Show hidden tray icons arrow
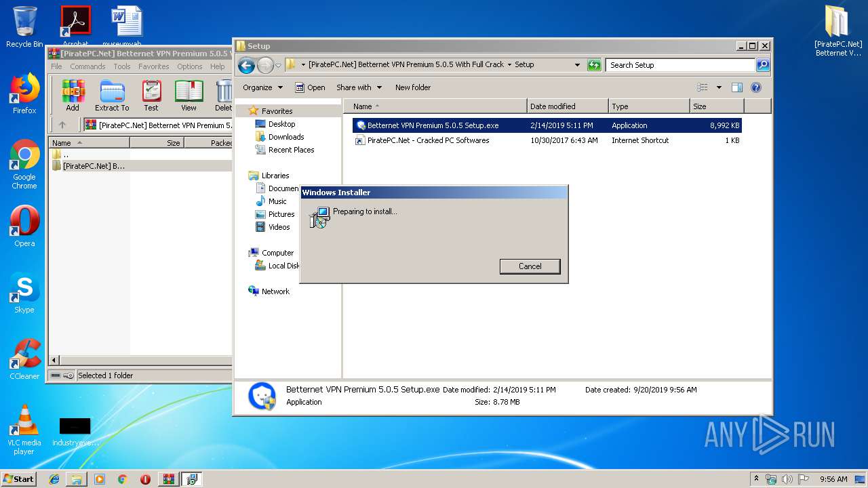The image size is (868, 488). tap(757, 479)
